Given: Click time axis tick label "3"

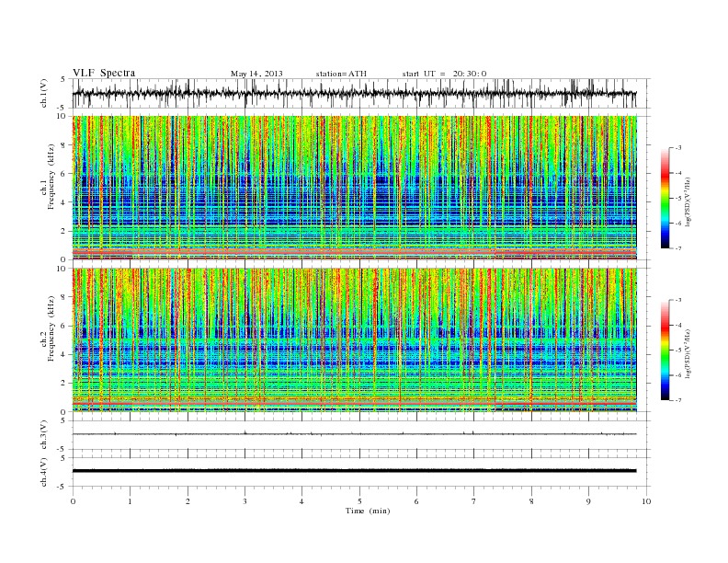Looking at the screenshot, I should point(245,501).
